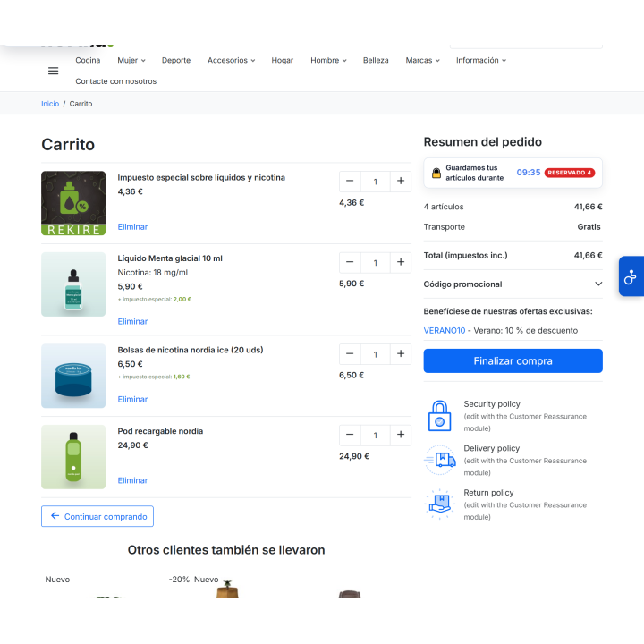644x644 pixels.
Task: Open the hamburger menu icon
Action: (x=53, y=71)
